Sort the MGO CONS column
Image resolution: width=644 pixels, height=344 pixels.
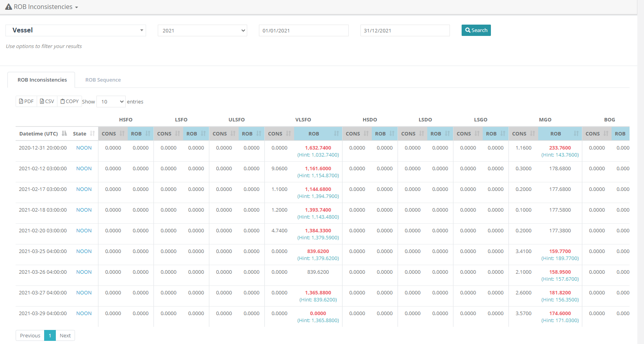pyautogui.click(x=523, y=134)
